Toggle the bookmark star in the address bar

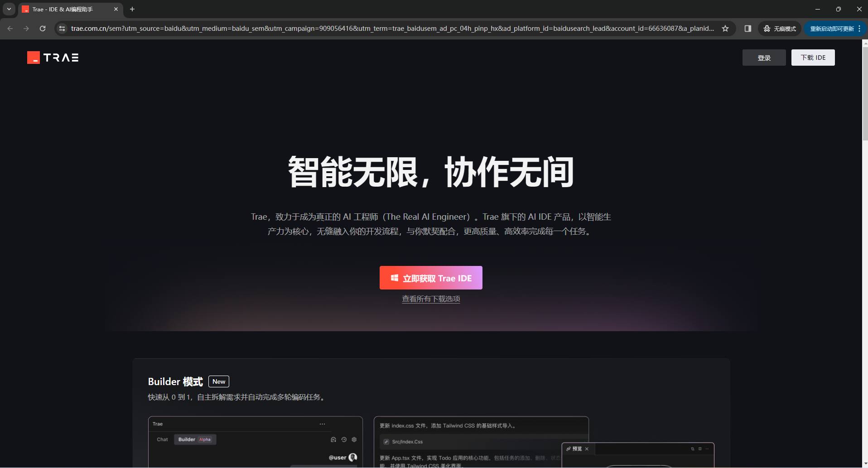click(x=725, y=28)
